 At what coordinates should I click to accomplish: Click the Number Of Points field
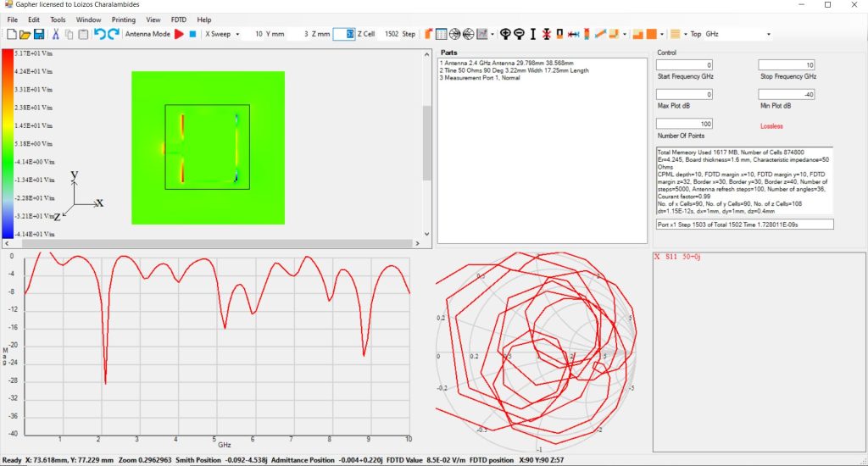click(685, 124)
